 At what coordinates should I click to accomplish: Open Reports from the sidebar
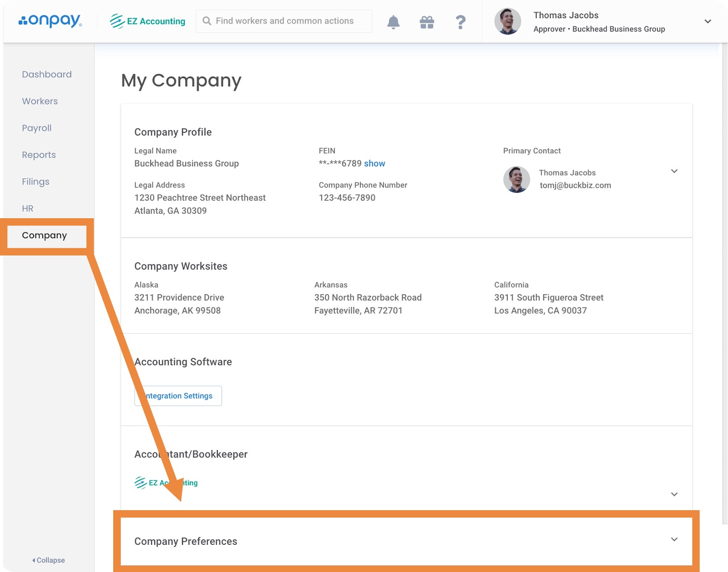click(x=39, y=155)
